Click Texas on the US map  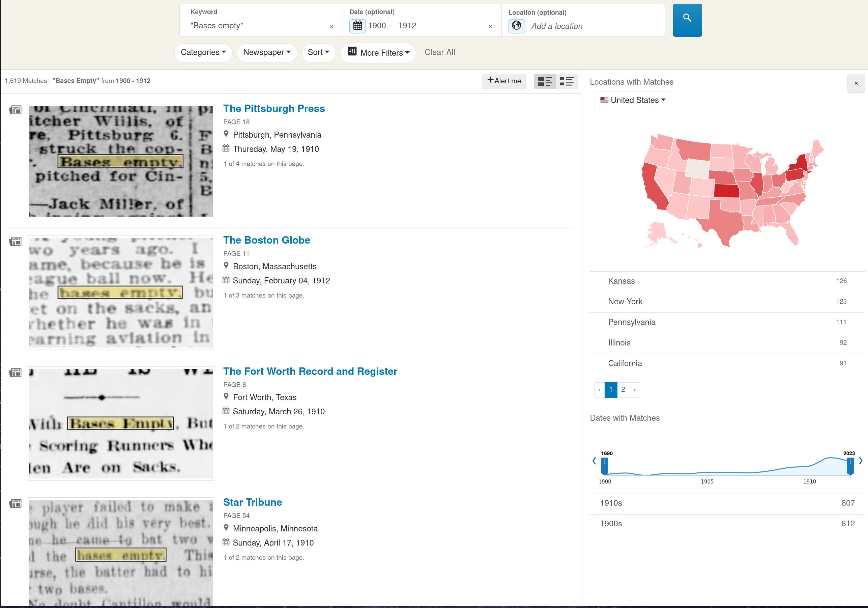pyautogui.click(x=722, y=223)
